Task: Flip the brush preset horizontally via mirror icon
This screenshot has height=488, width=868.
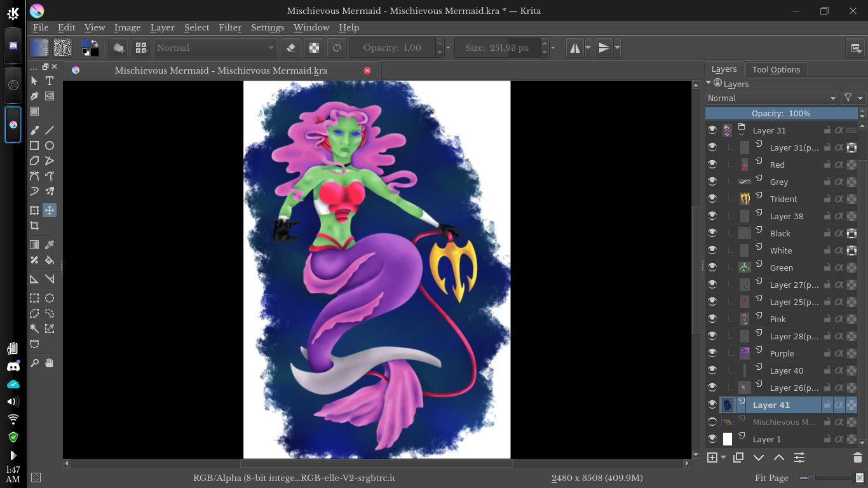Action: coord(576,47)
